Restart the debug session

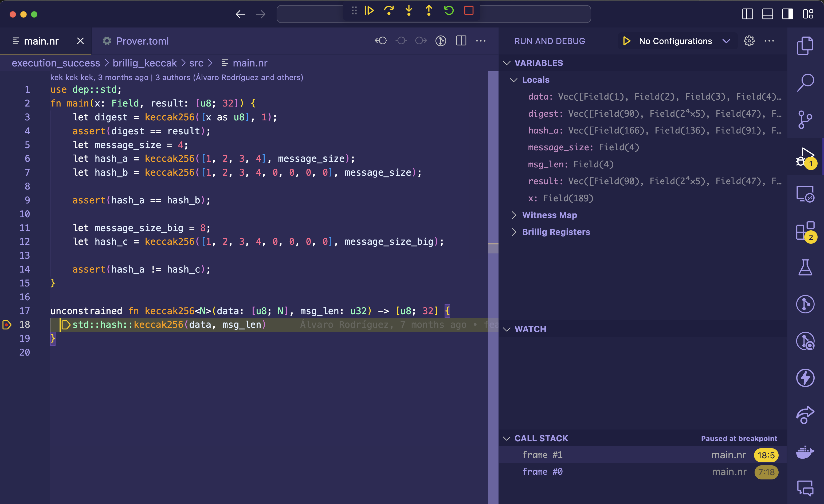click(449, 11)
